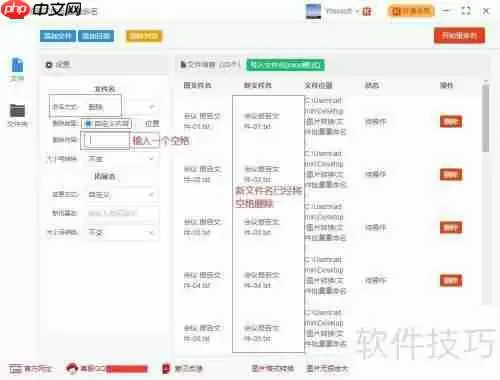The height and width of the screenshot is (380, 500).
Task: Click the 图片格式转换 link at bottom
Action: 273,368
